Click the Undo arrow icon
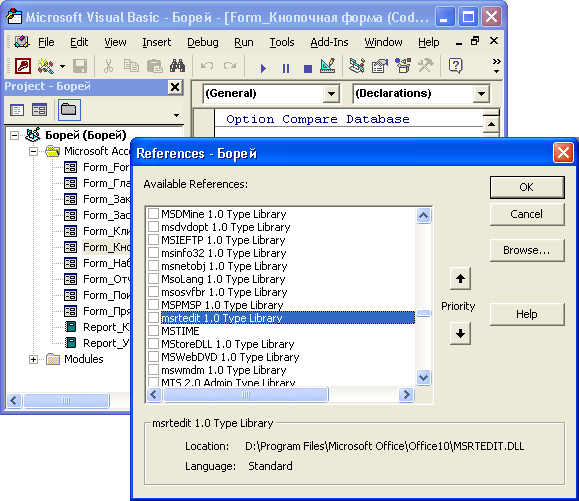 click(207, 66)
